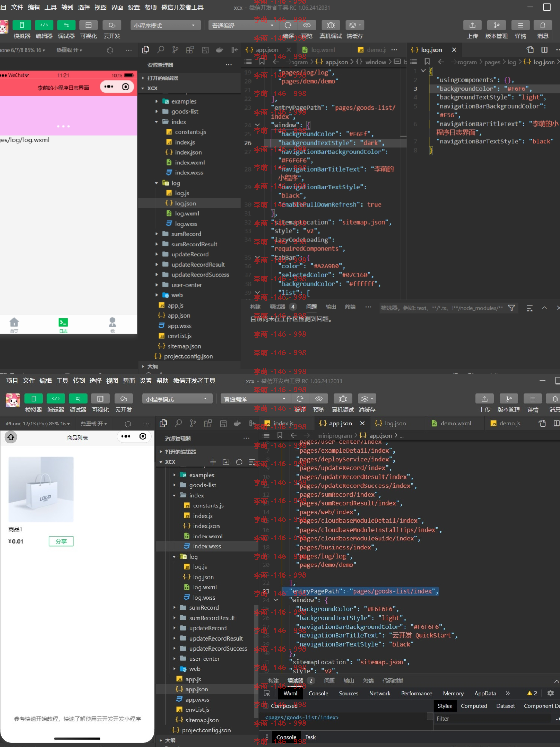Open the Console devtools tab
560x747 pixels.
click(318, 693)
